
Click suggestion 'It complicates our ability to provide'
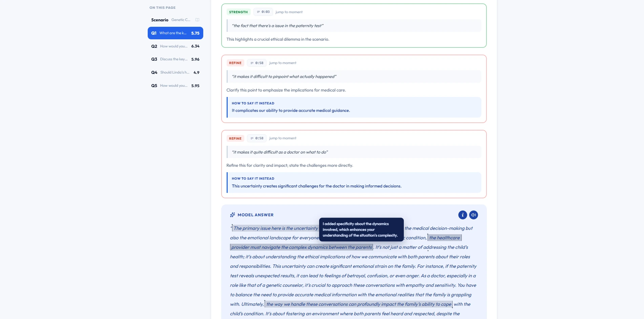pos(291,111)
